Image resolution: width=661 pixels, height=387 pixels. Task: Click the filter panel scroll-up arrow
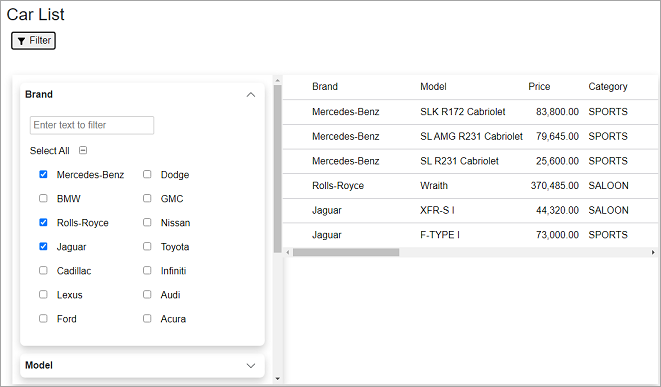coord(277,80)
